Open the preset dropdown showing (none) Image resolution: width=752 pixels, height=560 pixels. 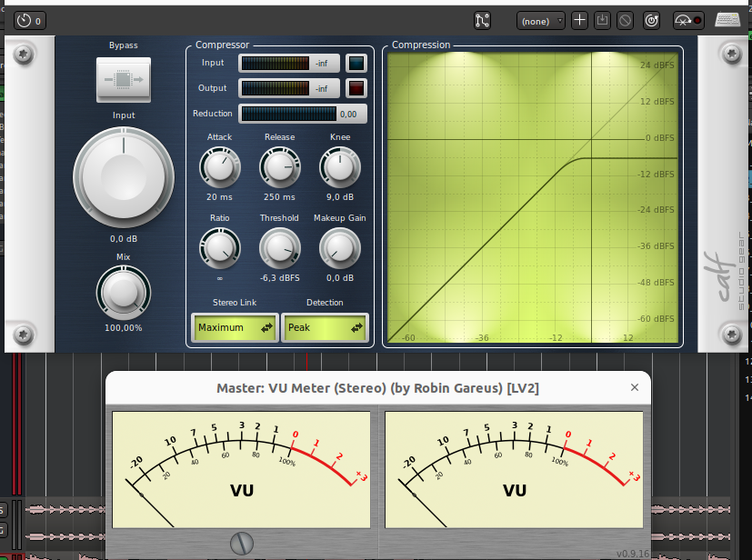pos(541,20)
